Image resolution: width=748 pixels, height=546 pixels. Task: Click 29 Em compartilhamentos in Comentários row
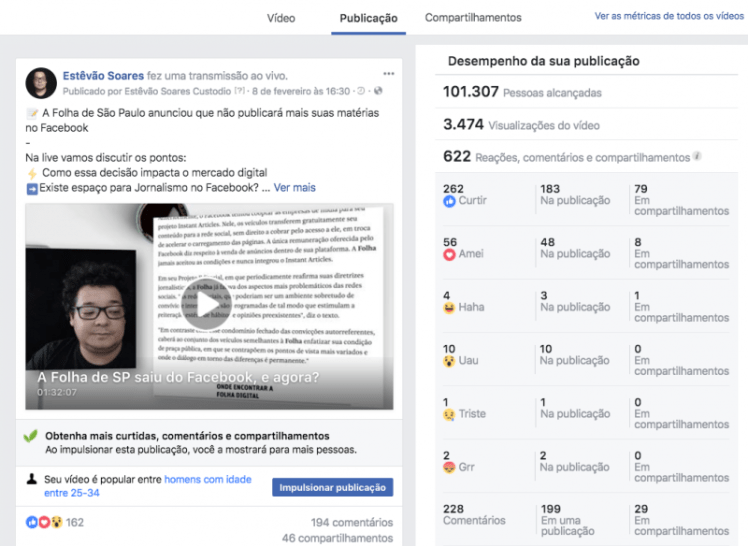681,520
